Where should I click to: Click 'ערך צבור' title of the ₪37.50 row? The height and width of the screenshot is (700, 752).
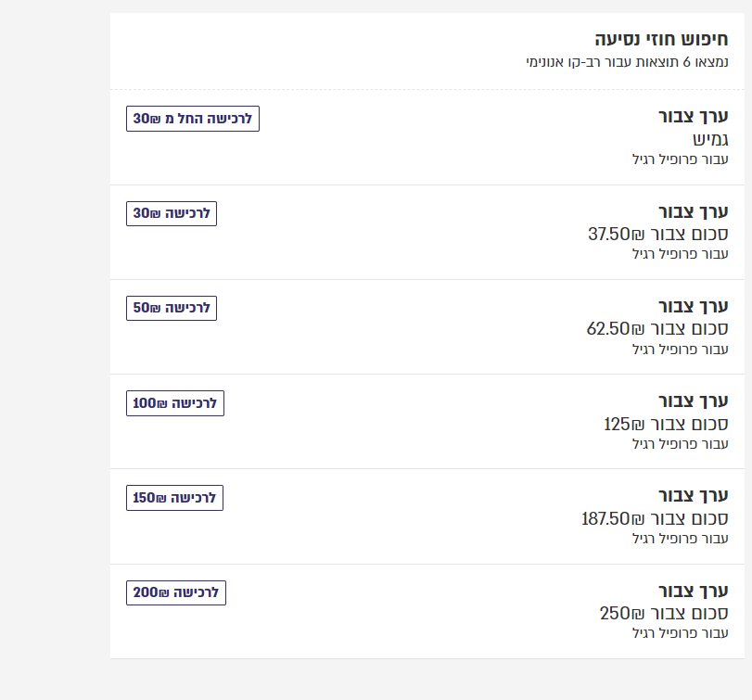pos(694,211)
